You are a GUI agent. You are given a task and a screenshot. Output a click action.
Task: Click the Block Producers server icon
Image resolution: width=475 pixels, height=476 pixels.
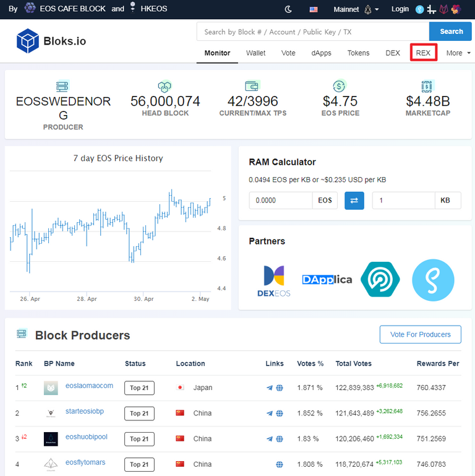(x=22, y=333)
